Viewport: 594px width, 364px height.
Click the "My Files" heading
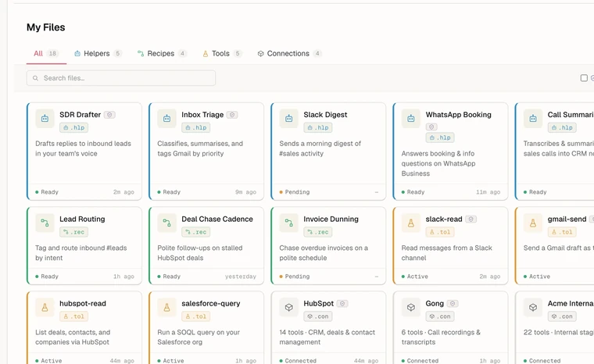[x=46, y=27]
